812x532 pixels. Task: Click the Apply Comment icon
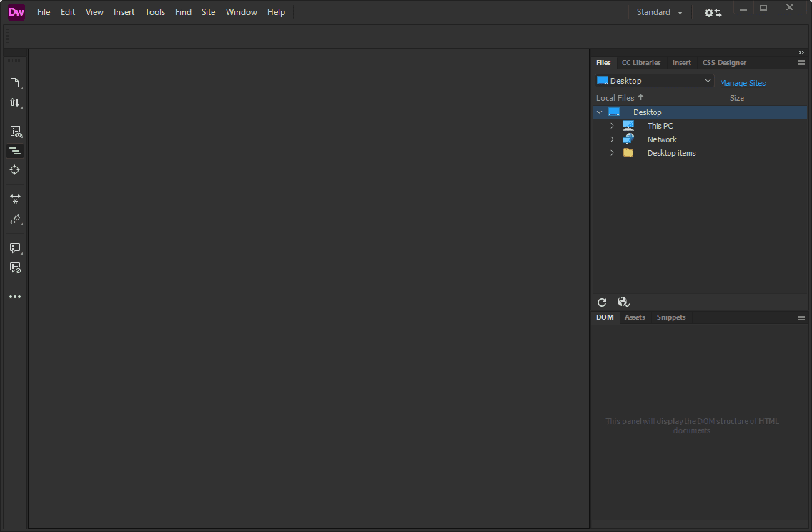pyautogui.click(x=16, y=248)
